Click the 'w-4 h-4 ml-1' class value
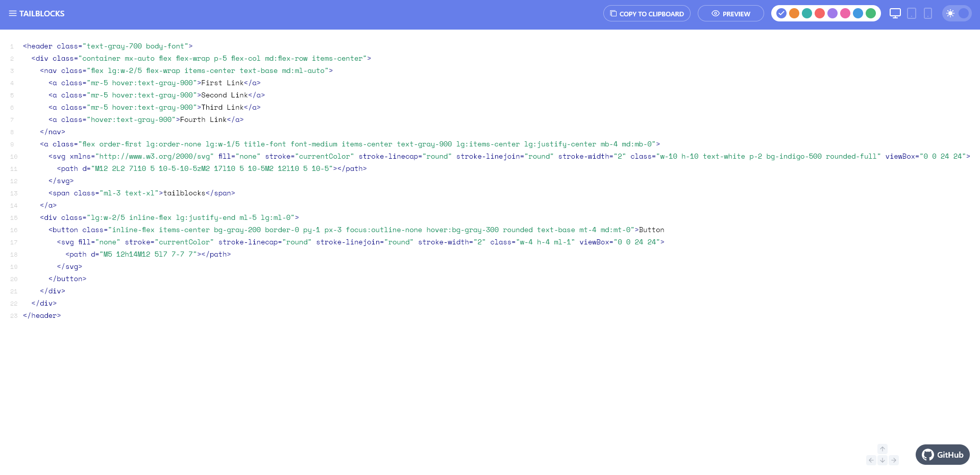Screen dimensions: 980x475 pos(545,242)
